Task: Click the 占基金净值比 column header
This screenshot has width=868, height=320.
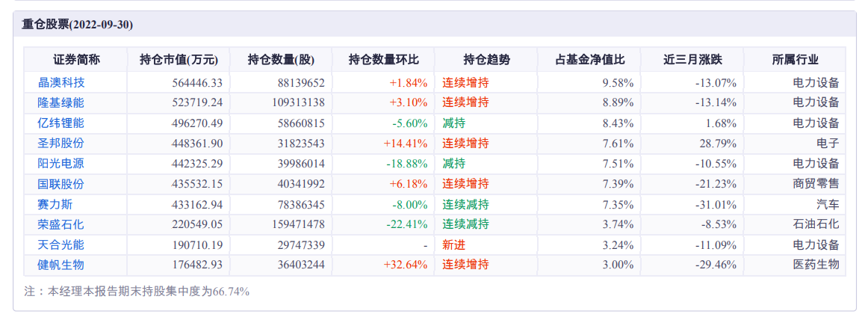Action: click(589, 60)
